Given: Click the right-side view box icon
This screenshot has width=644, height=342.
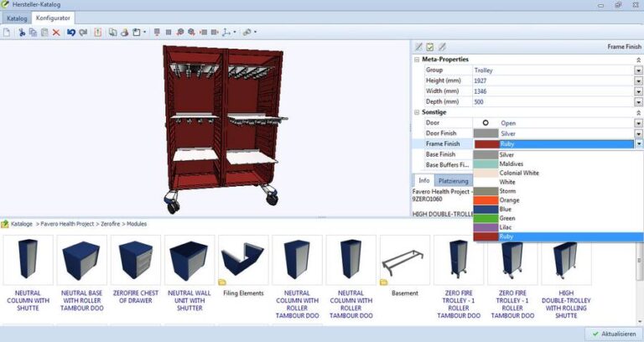Looking at the screenshot, I should click(215, 32).
